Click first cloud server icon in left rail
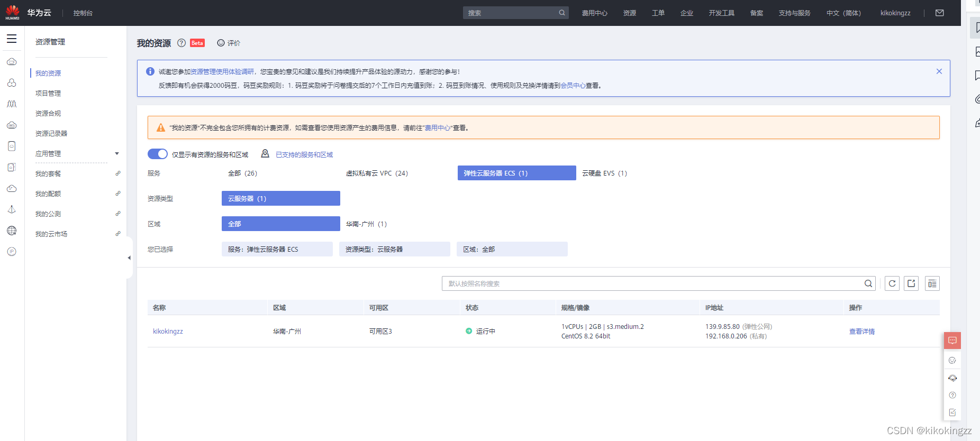The image size is (980, 441). [x=12, y=62]
